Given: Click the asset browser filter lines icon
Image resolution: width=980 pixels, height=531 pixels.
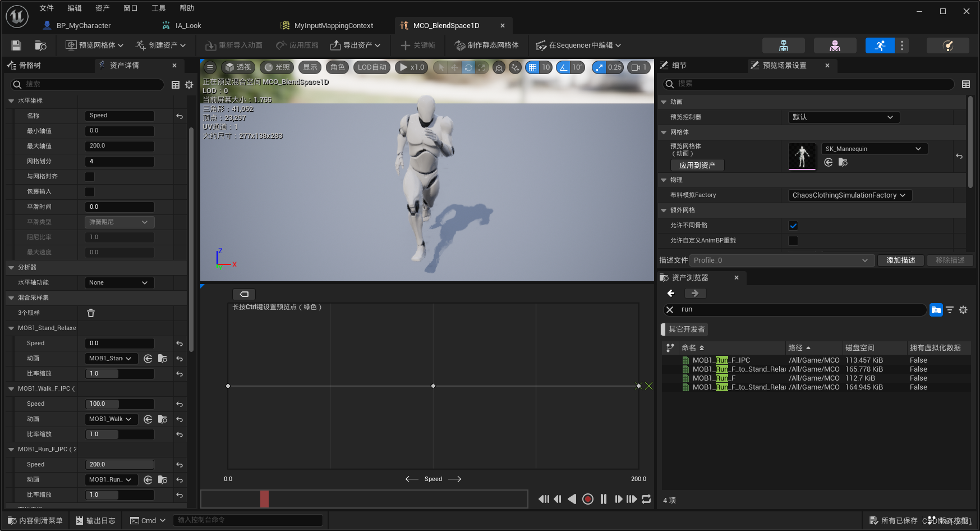Looking at the screenshot, I should coord(950,310).
